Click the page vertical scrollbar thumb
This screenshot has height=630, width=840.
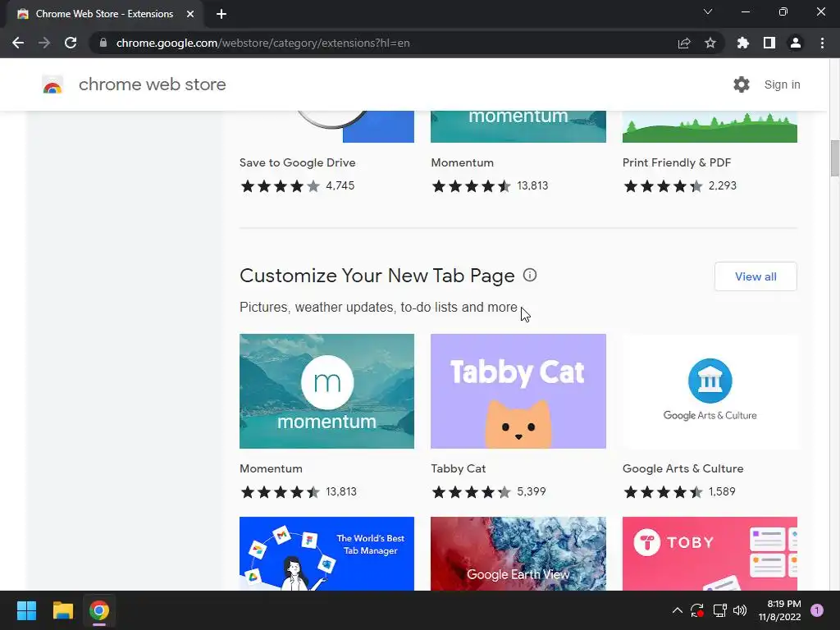tap(834, 158)
